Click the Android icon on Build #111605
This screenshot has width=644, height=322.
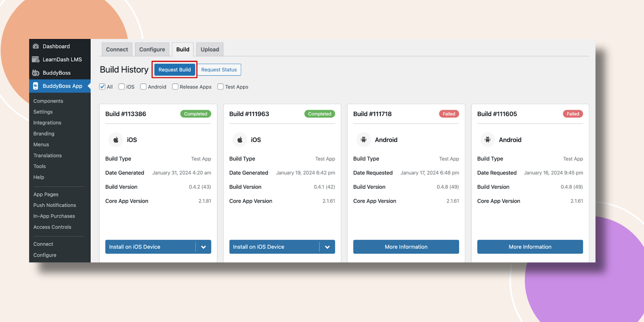pos(488,140)
